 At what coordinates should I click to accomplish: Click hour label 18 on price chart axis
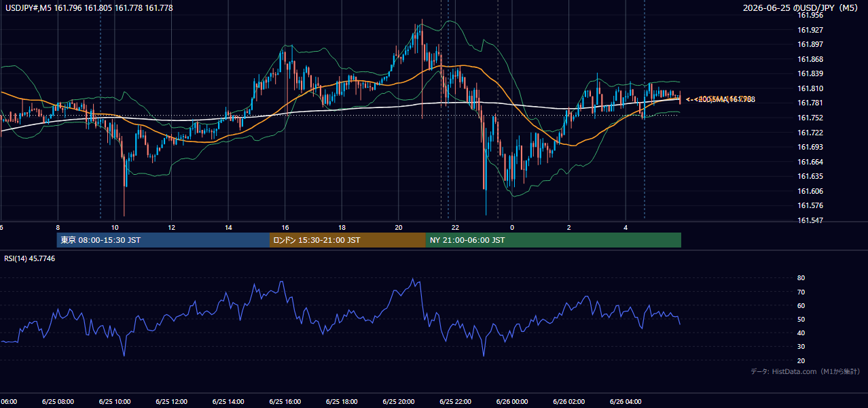pos(342,227)
